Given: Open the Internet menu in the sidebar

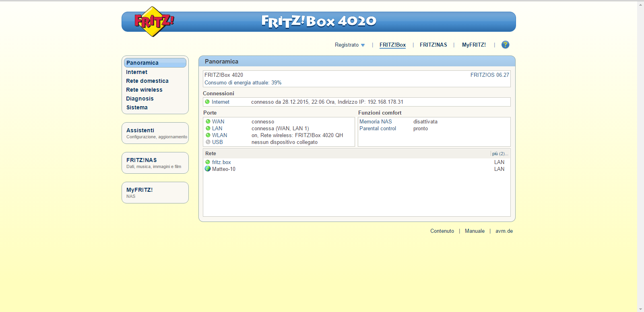Looking at the screenshot, I should 137,72.
